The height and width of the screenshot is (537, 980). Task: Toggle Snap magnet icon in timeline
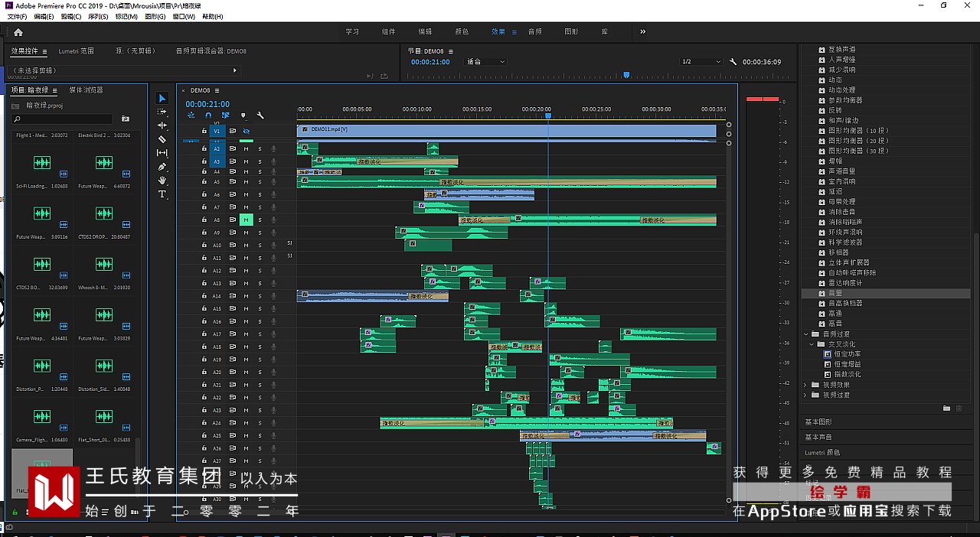(208, 116)
